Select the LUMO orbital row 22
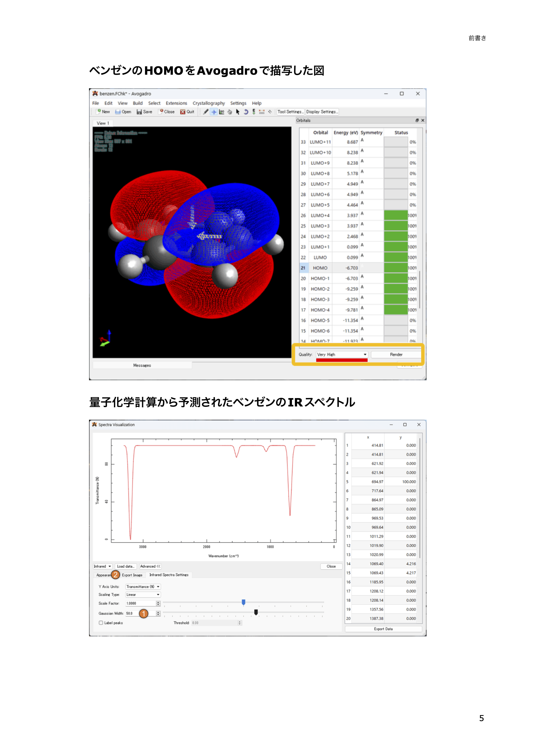Viewport: 535px width, 756px height. pyautogui.click(x=358, y=257)
